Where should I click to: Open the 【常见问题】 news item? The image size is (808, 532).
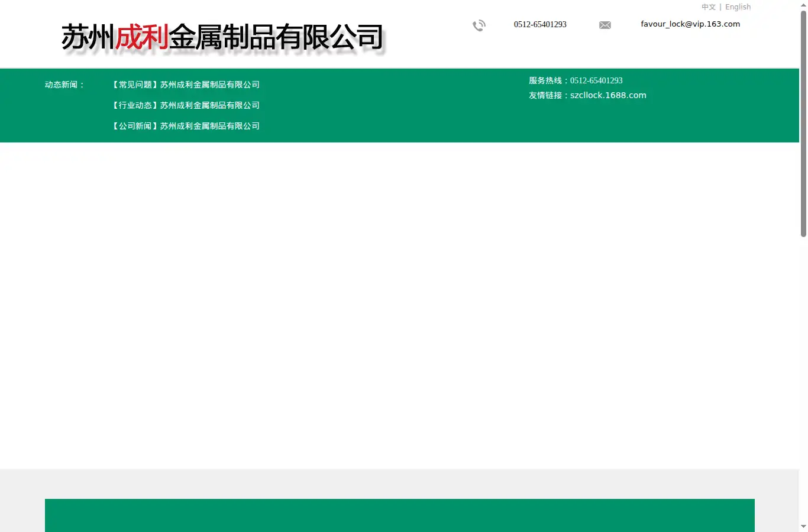(x=185, y=85)
